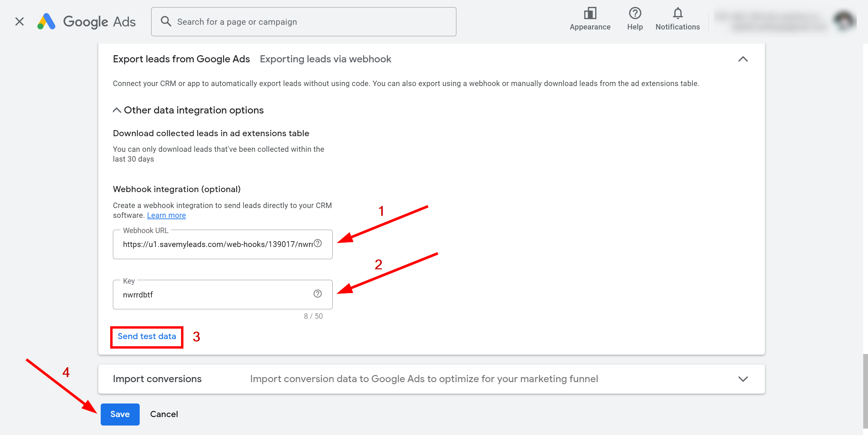
Task: Focus the page or campaign search field
Action: [303, 22]
